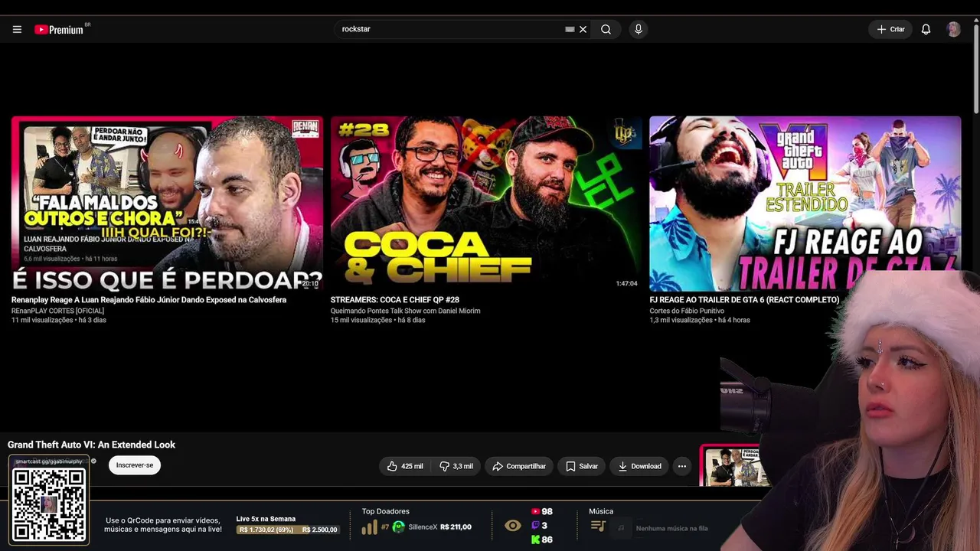This screenshot has width=980, height=551.
Task: Click the Kick viewer count icon
Action: pos(535,540)
